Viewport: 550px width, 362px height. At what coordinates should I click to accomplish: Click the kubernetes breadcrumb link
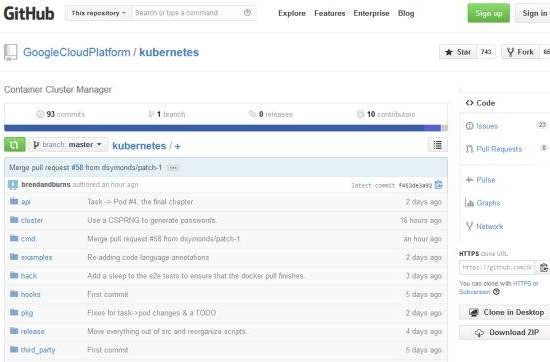click(x=139, y=146)
